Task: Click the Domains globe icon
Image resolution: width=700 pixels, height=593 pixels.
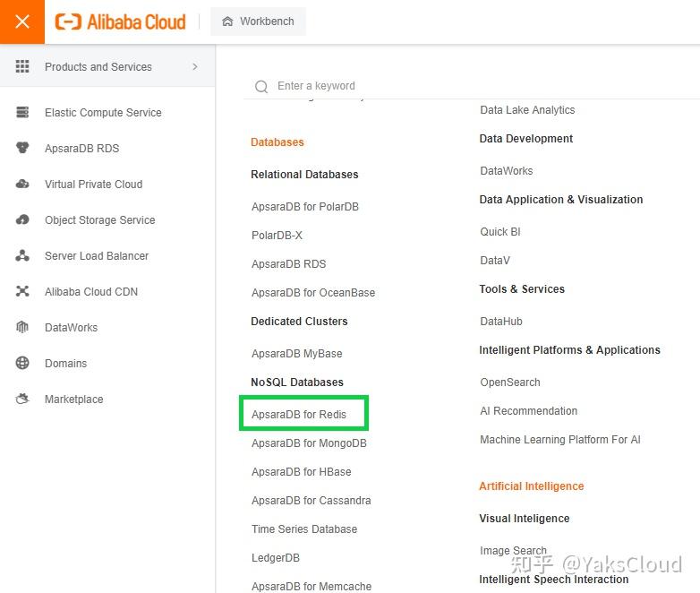Action: click(x=23, y=364)
